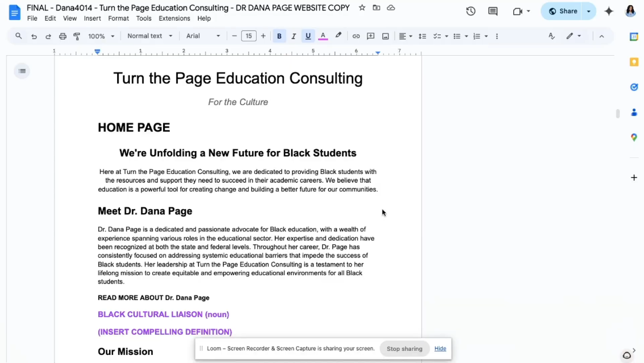Clear formatting spell-check icon
644x363 pixels.
pos(552,36)
